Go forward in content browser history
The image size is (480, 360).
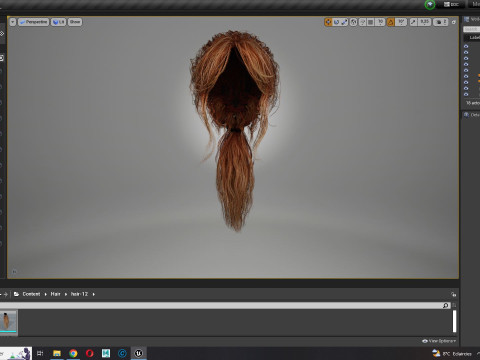click(5, 294)
